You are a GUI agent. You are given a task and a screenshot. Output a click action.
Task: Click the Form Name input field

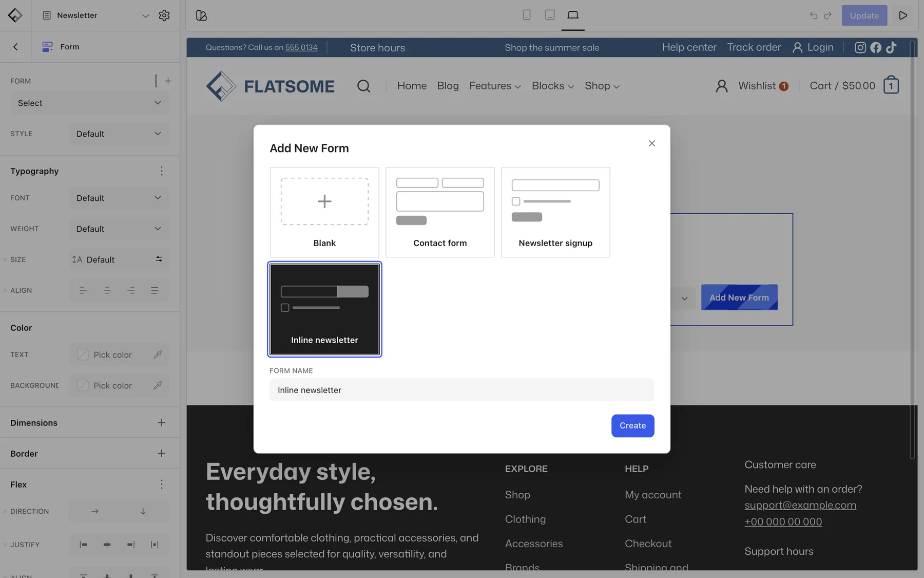[x=462, y=390]
